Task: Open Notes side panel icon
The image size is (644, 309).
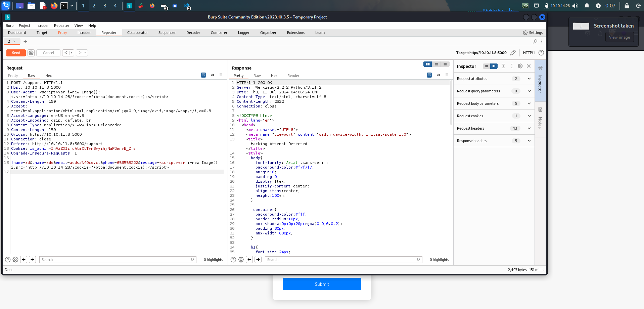Action: pos(540,109)
